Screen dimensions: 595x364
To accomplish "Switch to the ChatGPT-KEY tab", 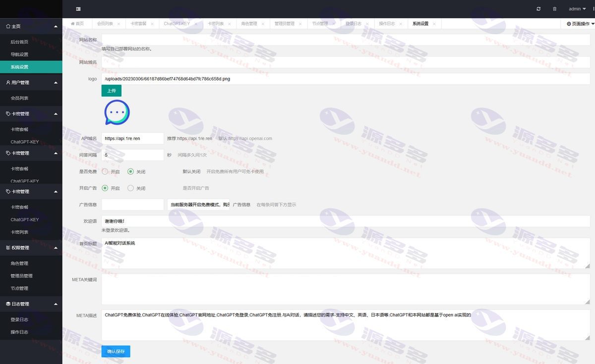I will (177, 24).
